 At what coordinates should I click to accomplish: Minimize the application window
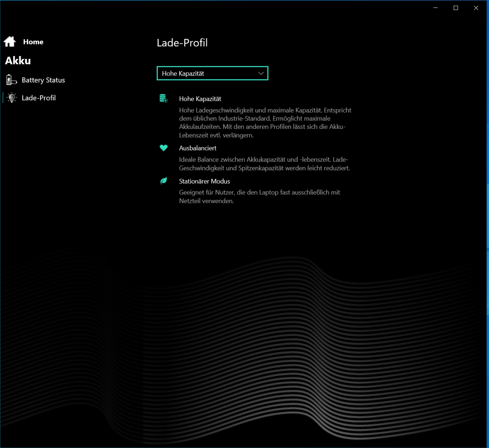point(435,8)
